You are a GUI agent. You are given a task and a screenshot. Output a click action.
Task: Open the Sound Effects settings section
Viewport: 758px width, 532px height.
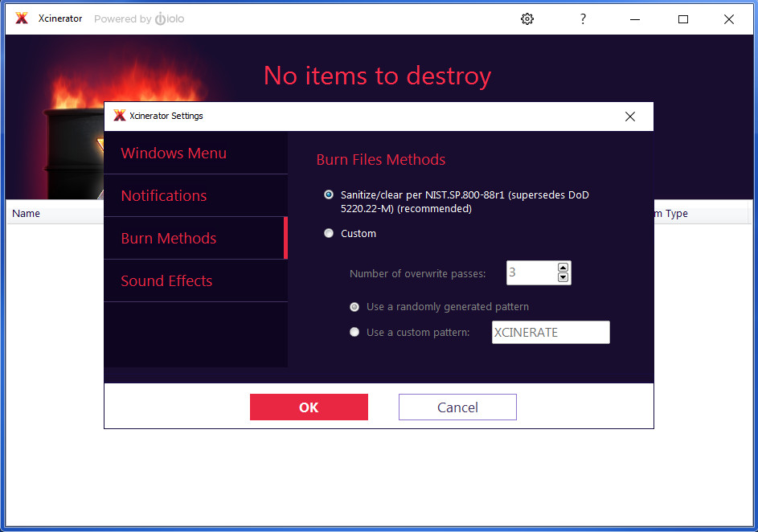[x=166, y=281]
